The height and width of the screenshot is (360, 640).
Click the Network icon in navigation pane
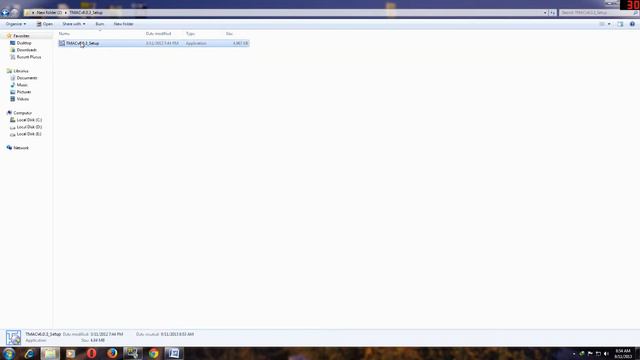9,148
